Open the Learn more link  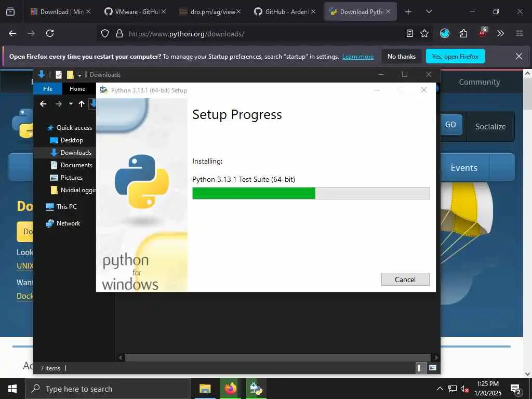358,57
